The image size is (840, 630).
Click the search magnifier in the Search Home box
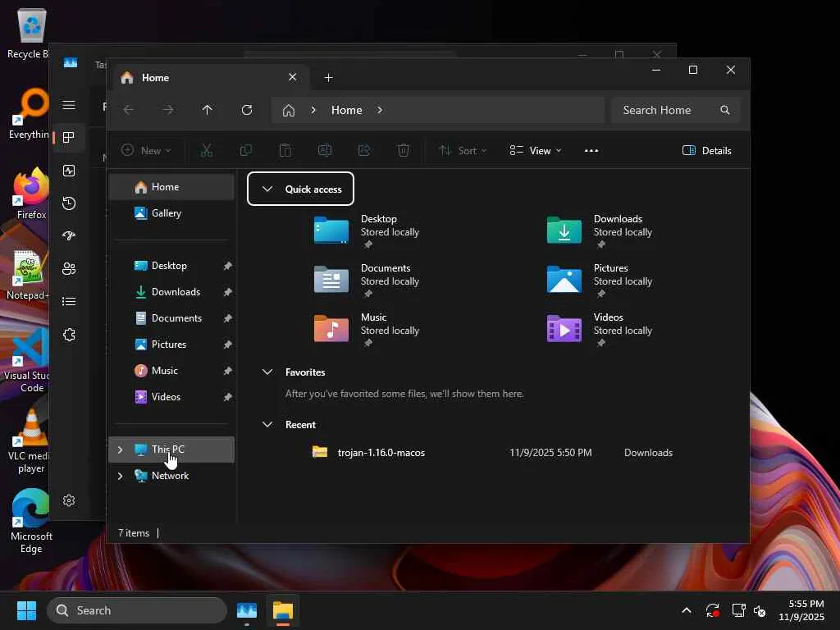pos(725,110)
